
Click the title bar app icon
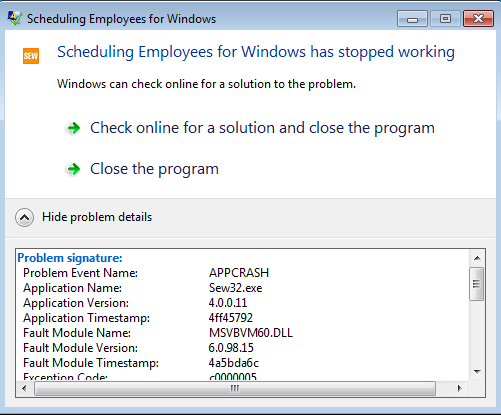15,19
